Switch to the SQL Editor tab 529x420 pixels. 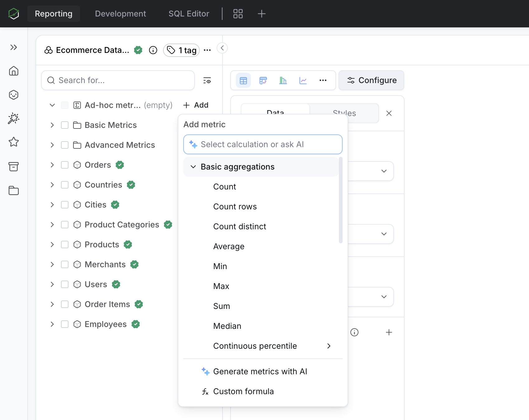point(189,14)
